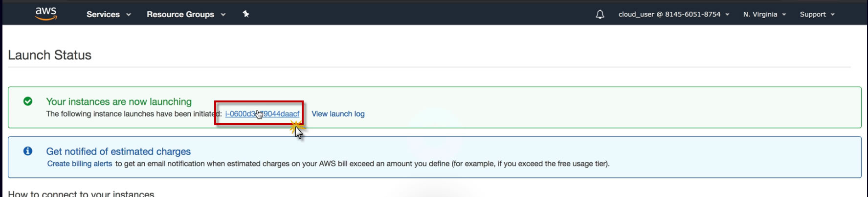Click Get notified of estimated charges heading

click(118, 151)
